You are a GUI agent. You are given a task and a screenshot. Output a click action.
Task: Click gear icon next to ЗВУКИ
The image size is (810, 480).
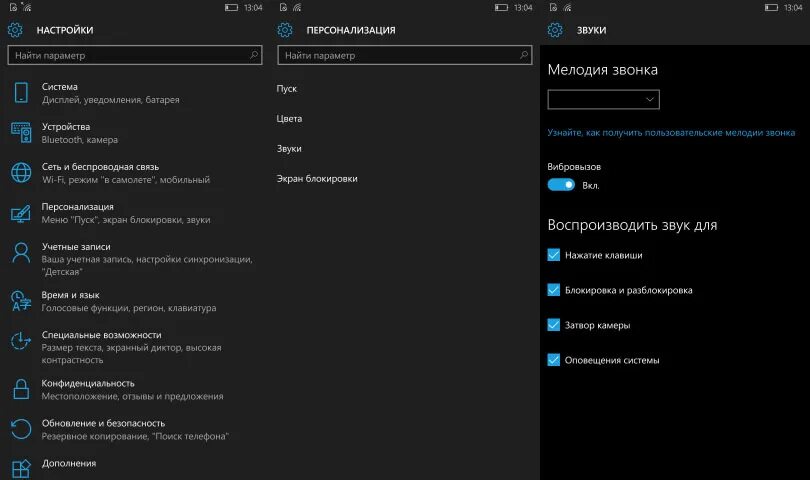pos(555,30)
